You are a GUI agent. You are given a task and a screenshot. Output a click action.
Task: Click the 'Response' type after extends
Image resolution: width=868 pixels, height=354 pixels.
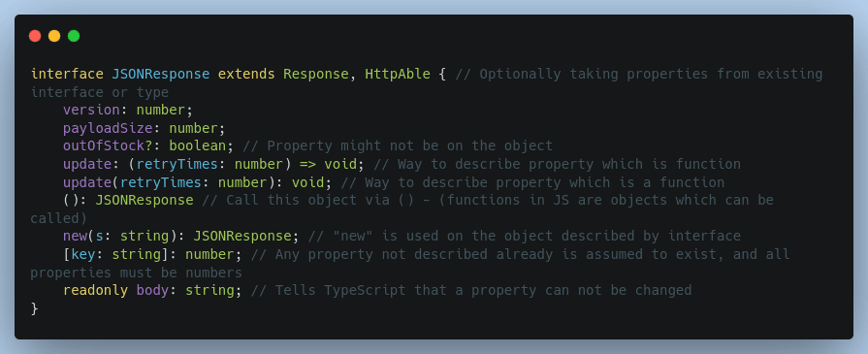(316, 75)
